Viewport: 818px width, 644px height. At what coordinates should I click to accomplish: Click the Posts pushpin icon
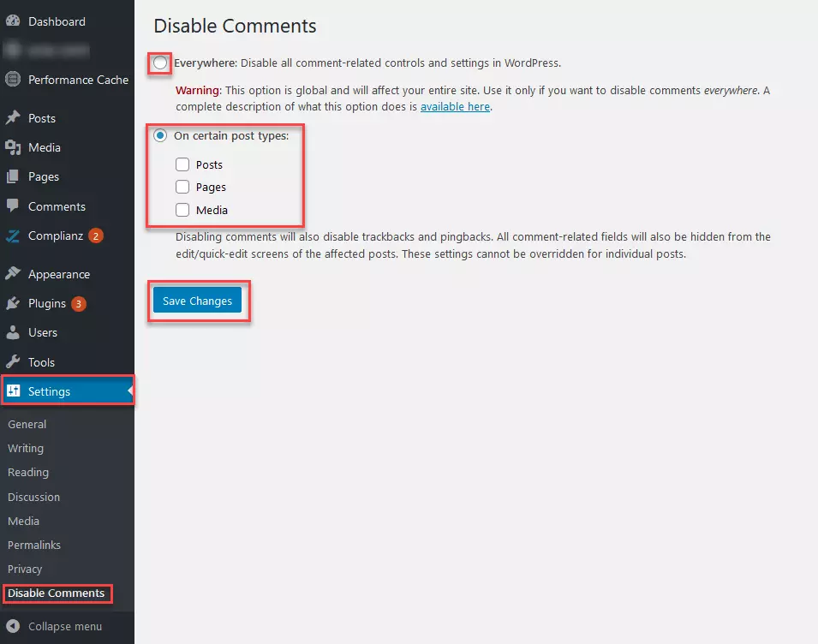click(13, 118)
